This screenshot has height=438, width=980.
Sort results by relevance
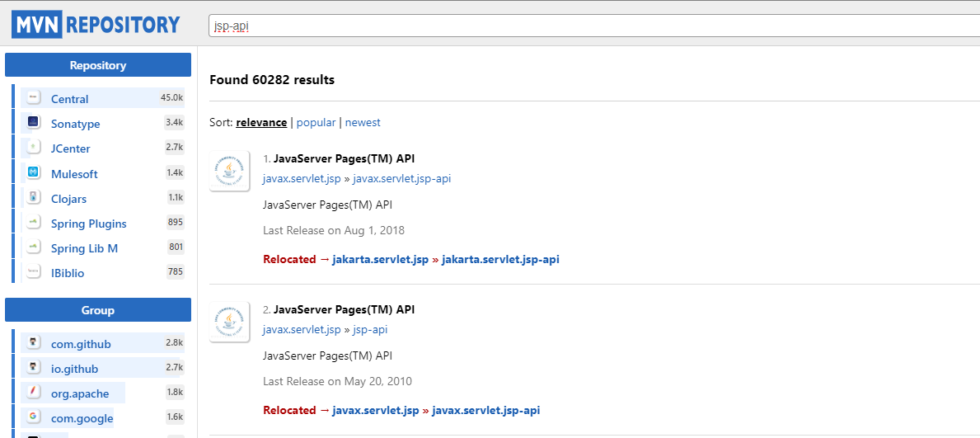tap(261, 123)
